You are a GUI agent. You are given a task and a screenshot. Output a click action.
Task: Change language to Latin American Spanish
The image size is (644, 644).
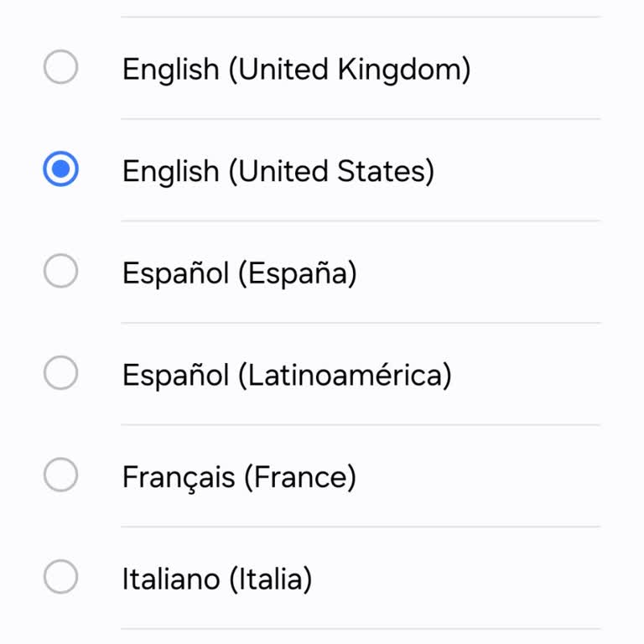[x=60, y=374]
